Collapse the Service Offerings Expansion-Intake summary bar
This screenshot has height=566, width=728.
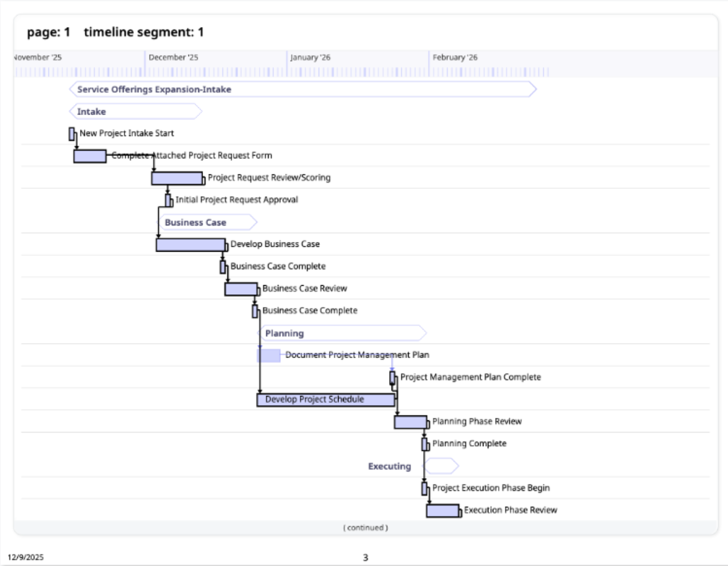(x=302, y=90)
